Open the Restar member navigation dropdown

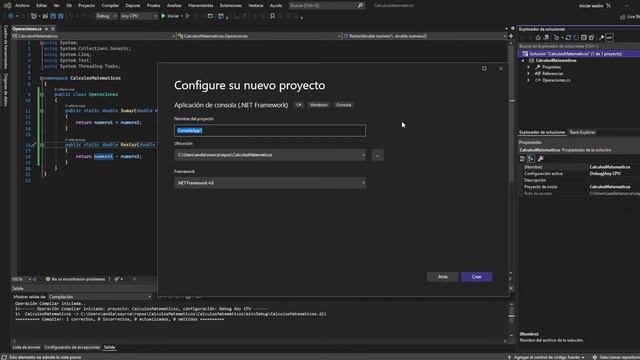424,36
